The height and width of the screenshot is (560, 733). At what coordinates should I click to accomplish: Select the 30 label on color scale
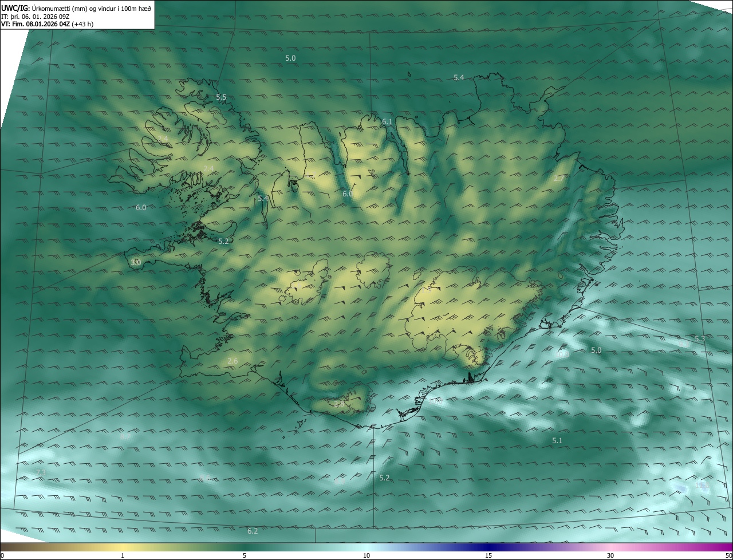pos(610,555)
